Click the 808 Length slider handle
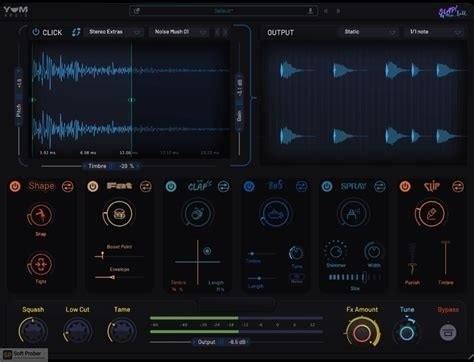This screenshot has width=474, height=362. pos(259,278)
